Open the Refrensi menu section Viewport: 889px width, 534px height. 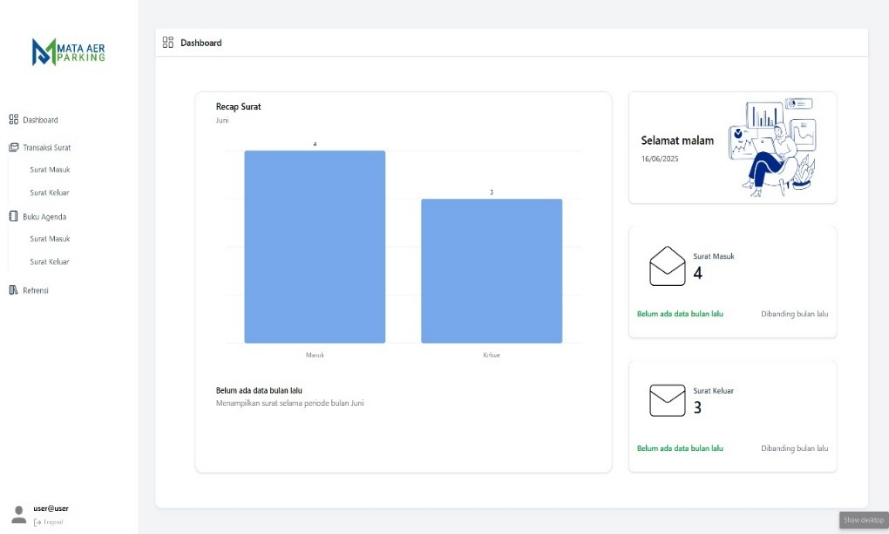[x=36, y=290]
